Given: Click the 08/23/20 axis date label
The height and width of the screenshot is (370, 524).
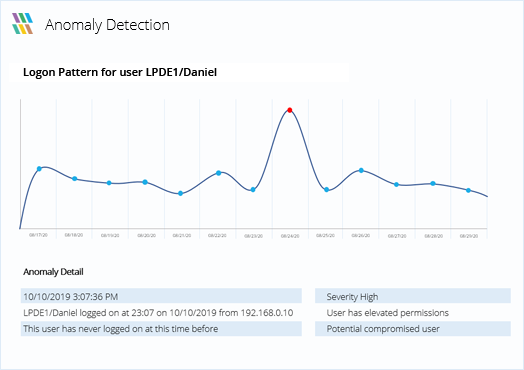Looking at the screenshot, I should pos(253,236).
